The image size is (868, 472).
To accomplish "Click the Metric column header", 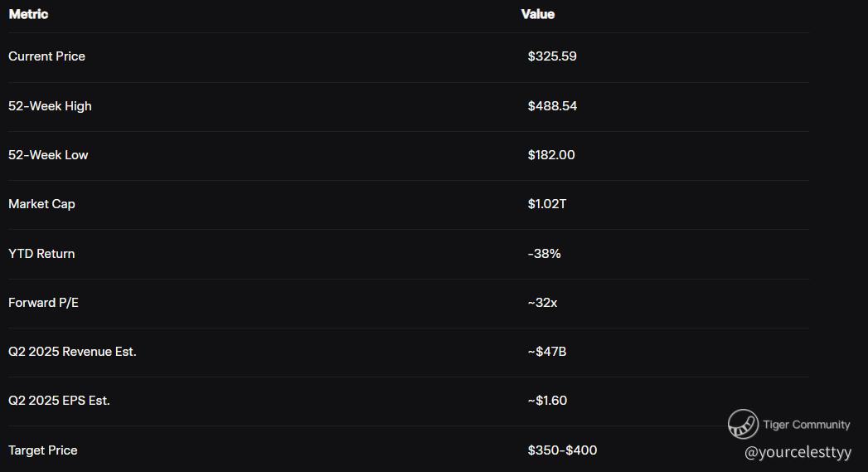I will (x=28, y=14).
